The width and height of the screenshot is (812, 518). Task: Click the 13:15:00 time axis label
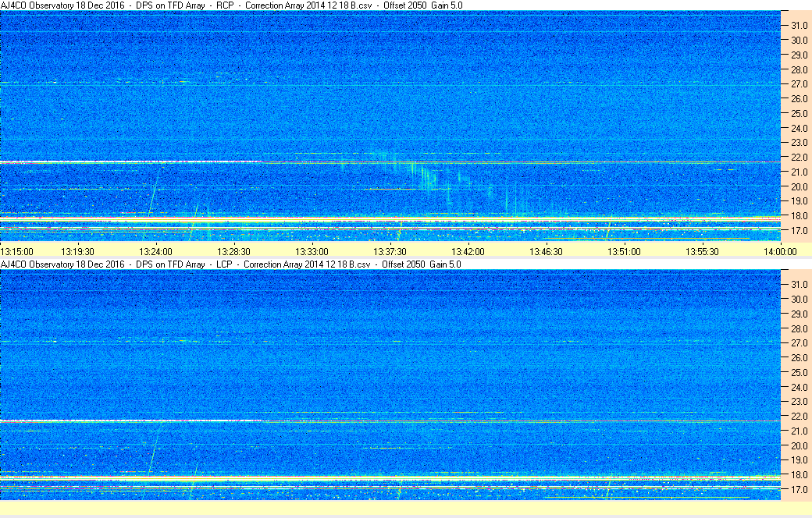coord(16,251)
